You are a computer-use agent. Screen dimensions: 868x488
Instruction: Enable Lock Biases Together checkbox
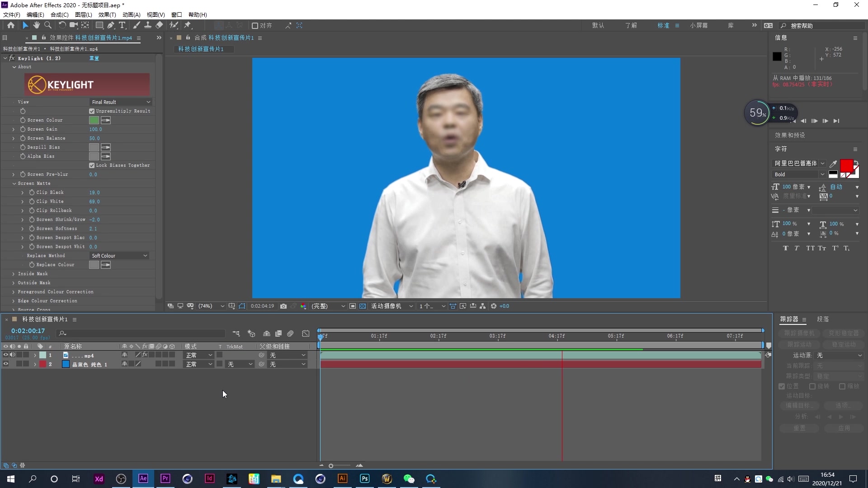(x=92, y=165)
